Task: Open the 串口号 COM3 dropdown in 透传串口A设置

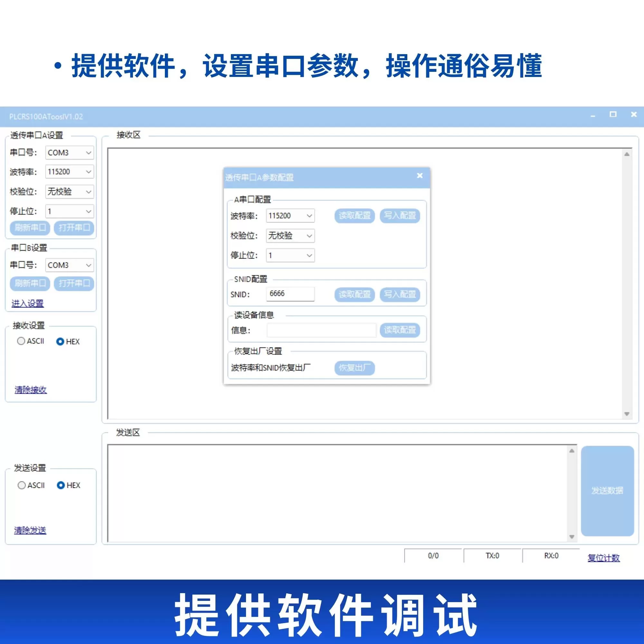Action: coord(69,153)
